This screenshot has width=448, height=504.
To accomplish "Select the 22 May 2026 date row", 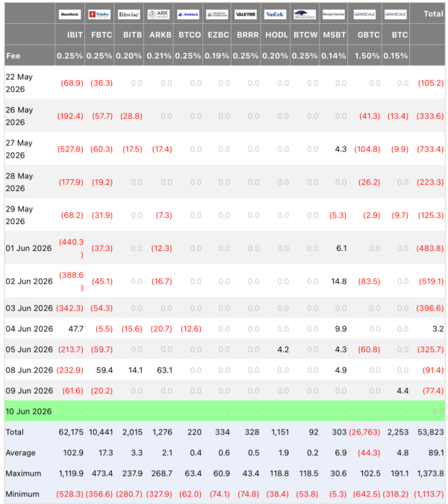I will point(225,83).
